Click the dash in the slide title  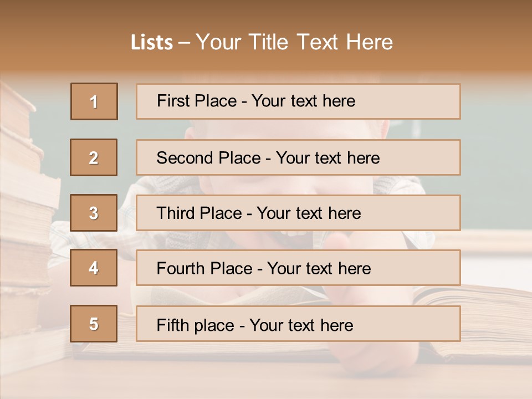click(x=185, y=42)
